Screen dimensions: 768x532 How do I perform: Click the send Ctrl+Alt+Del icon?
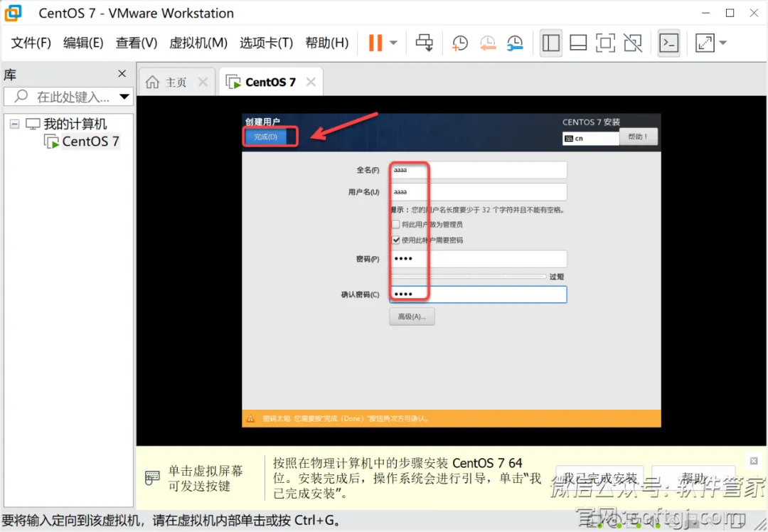(x=424, y=43)
